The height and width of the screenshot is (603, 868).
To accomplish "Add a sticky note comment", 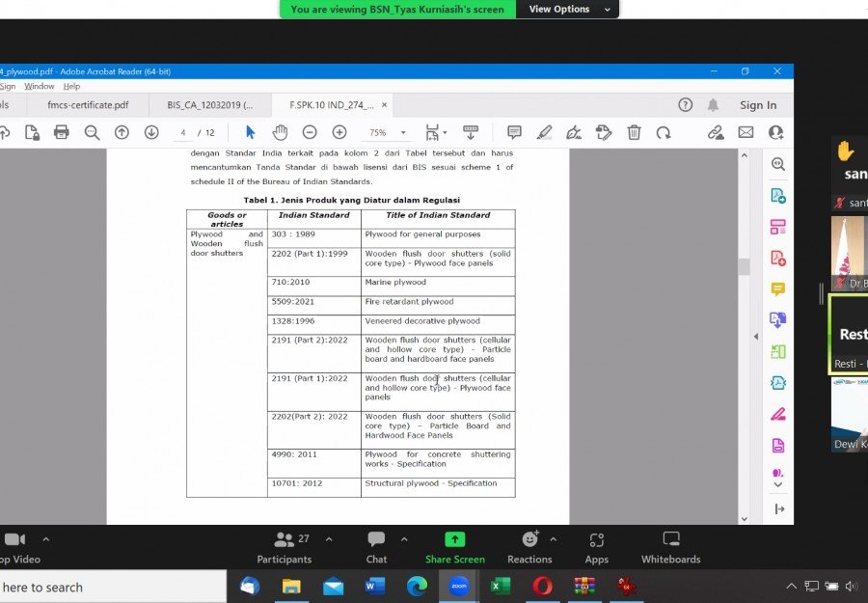I will coord(514,132).
